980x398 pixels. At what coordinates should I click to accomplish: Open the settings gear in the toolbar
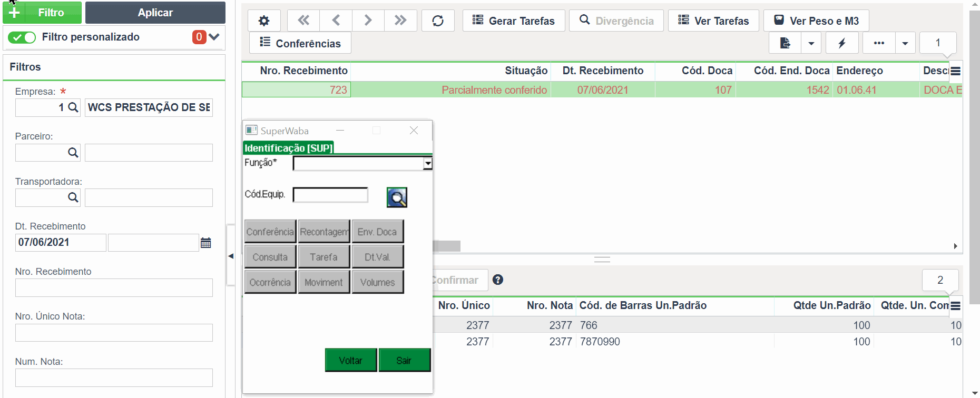[264, 21]
